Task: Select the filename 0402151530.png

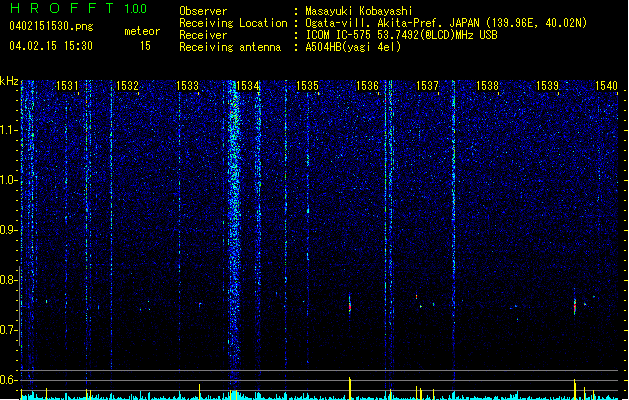Action: tap(51, 26)
